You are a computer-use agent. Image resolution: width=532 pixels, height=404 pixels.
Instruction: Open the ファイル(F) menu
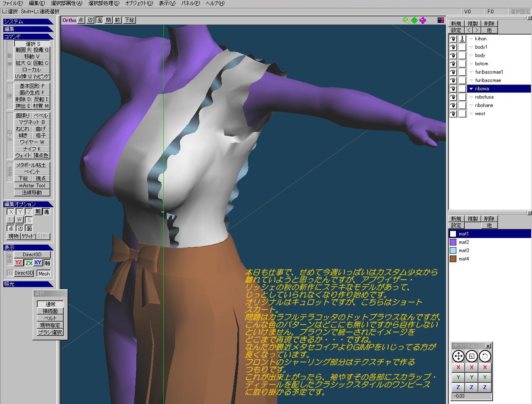12,3
